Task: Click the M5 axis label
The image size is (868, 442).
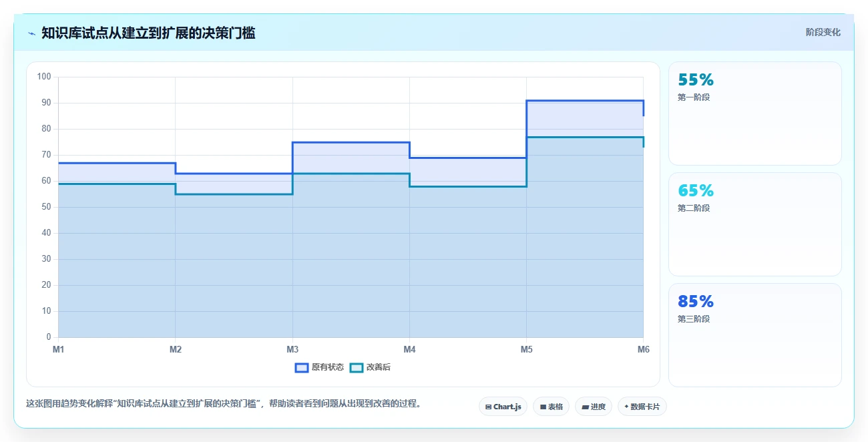Action: (526, 349)
